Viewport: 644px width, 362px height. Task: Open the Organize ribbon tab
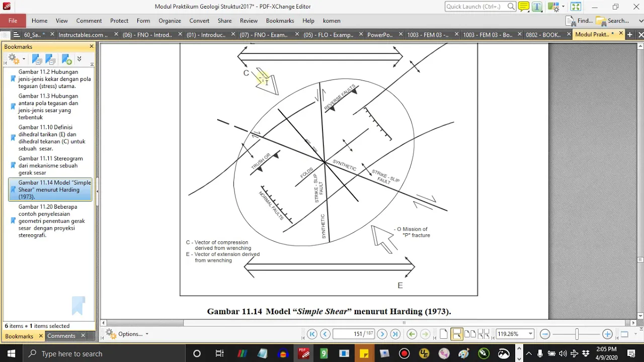(x=170, y=21)
